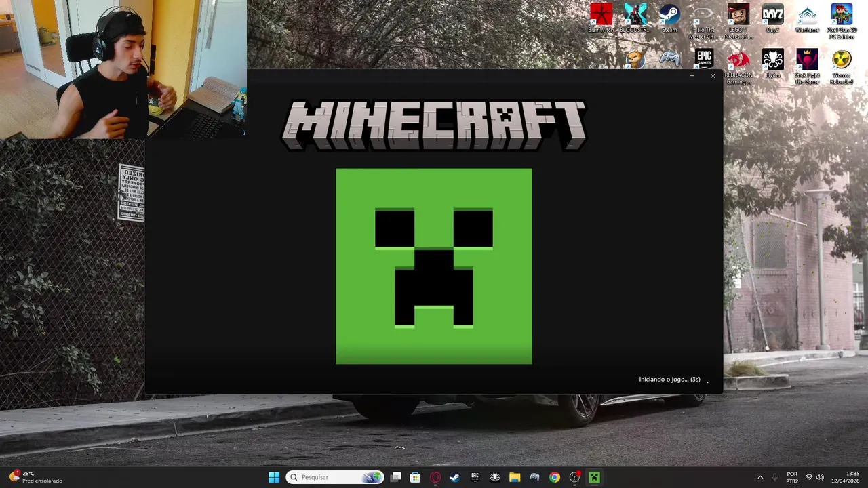Open Microsoft Store from the taskbar
The width and height of the screenshot is (868, 488).
pos(415,477)
